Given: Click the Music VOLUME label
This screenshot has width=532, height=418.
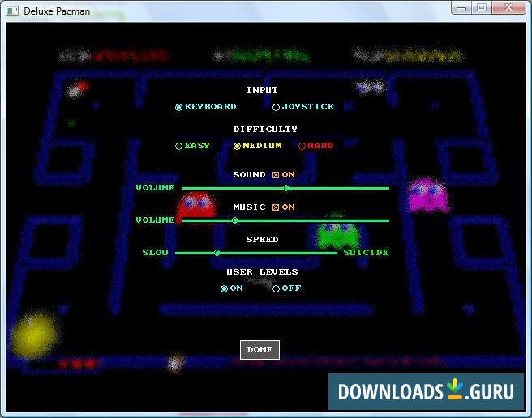Looking at the screenshot, I should coord(156,220).
